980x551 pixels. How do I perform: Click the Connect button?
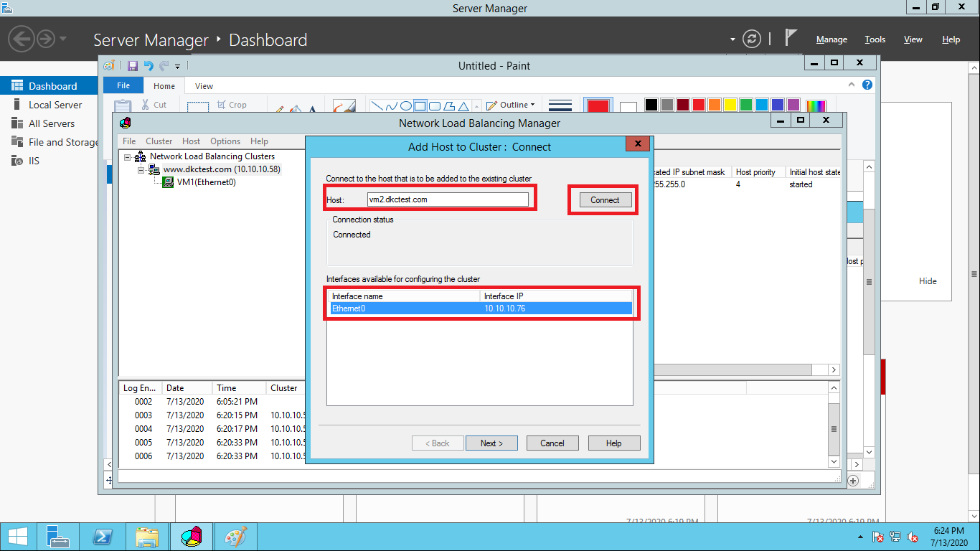point(605,200)
